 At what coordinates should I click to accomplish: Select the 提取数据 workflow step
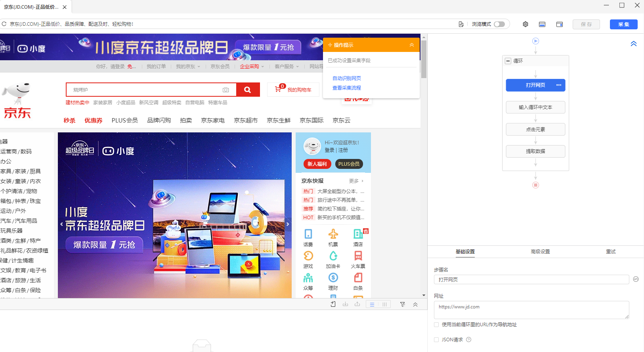[535, 151]
